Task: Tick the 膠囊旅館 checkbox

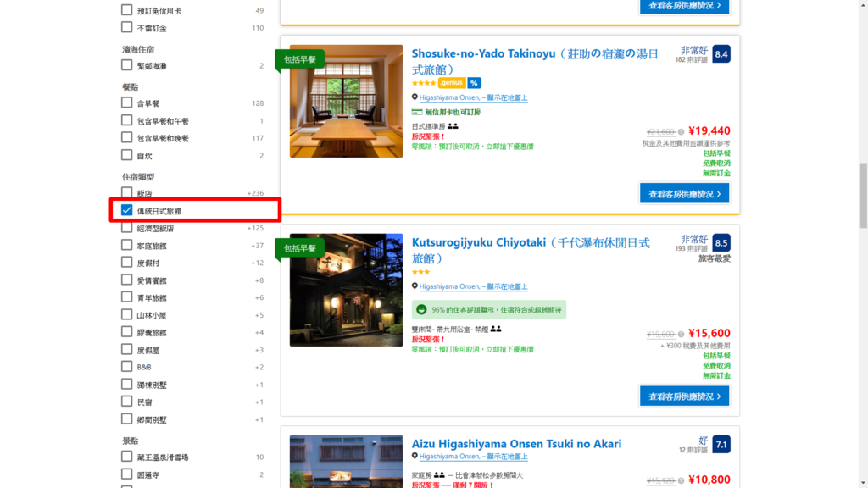Action: tap(127, 332)
